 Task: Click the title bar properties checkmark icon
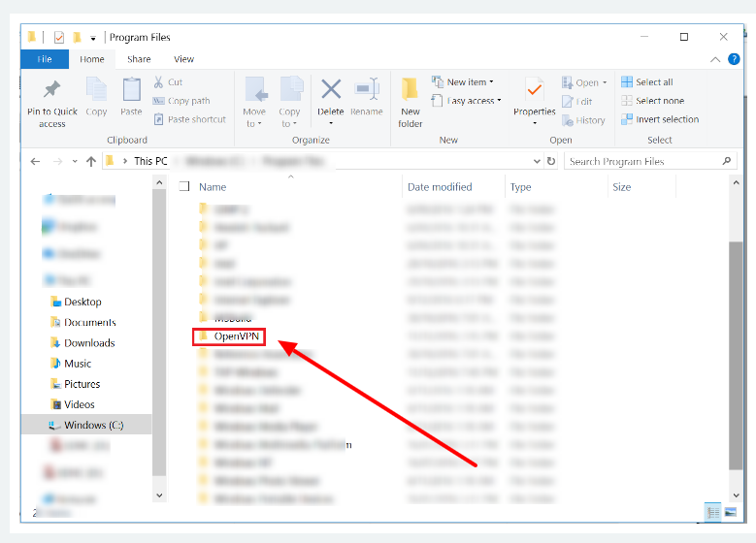tap(59, 37)
